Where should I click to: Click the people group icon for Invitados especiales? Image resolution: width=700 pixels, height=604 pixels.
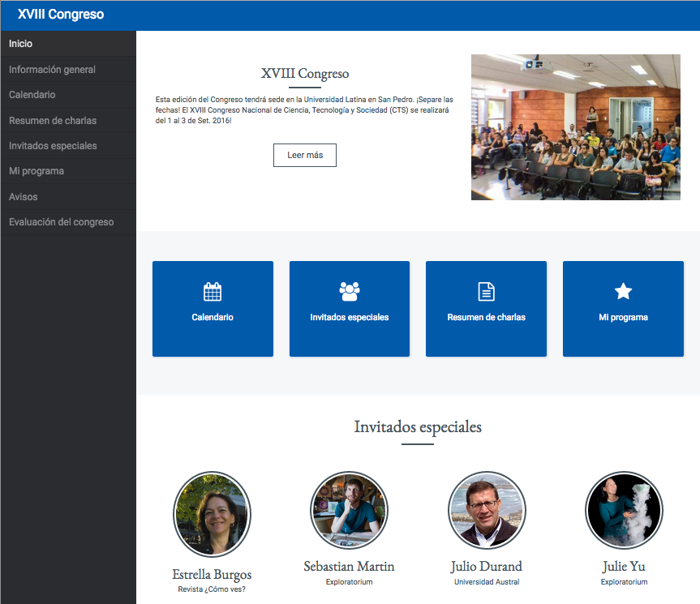[x=350, y=292]
